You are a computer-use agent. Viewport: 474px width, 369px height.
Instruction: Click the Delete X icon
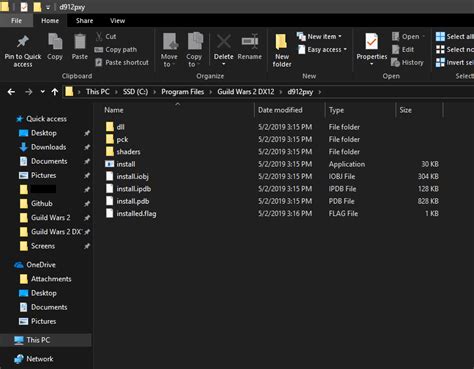pyautogui.click(x=224, y=42)
